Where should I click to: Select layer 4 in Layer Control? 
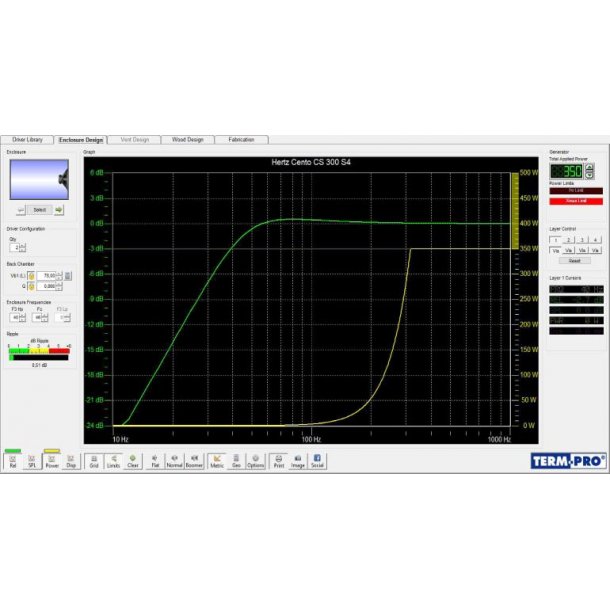pyautogui.click(x=595, y=240)
